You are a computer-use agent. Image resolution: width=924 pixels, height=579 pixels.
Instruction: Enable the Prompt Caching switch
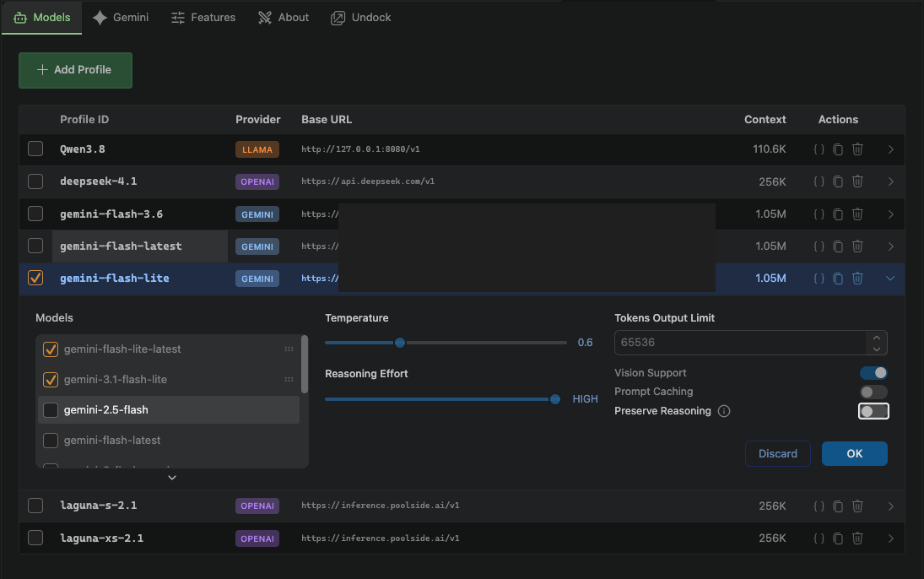point(873,392)
